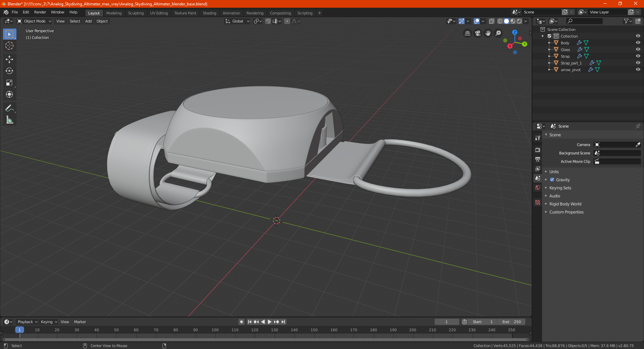The width and height of the screenshot is (644, 349).
Task: Toggle camera view in viewport
Action: click(478, 33)
